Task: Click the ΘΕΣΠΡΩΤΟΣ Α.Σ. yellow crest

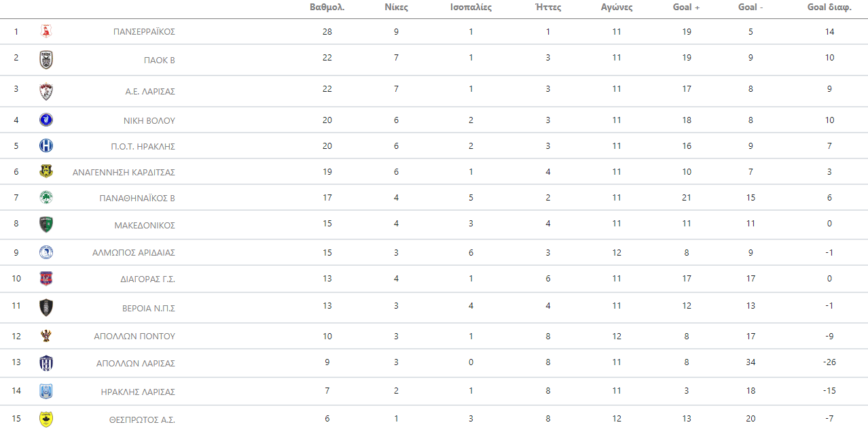Action: click(x=46, y=419)
